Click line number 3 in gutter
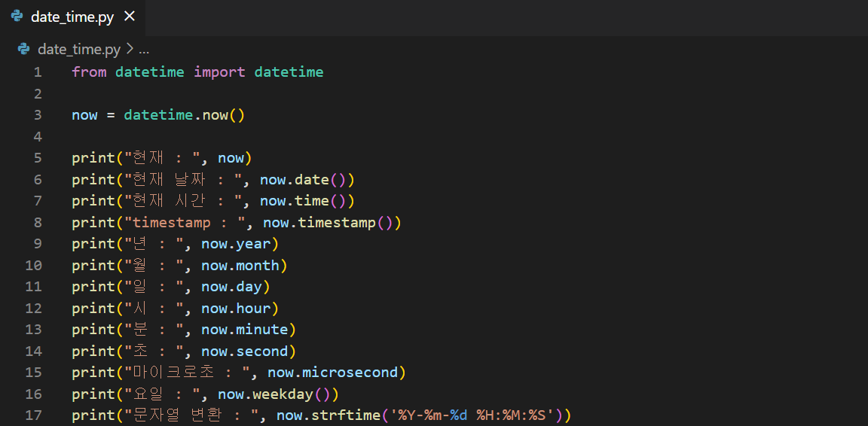The height and width of the screenshot is (426, 868). tap(37, 115)
